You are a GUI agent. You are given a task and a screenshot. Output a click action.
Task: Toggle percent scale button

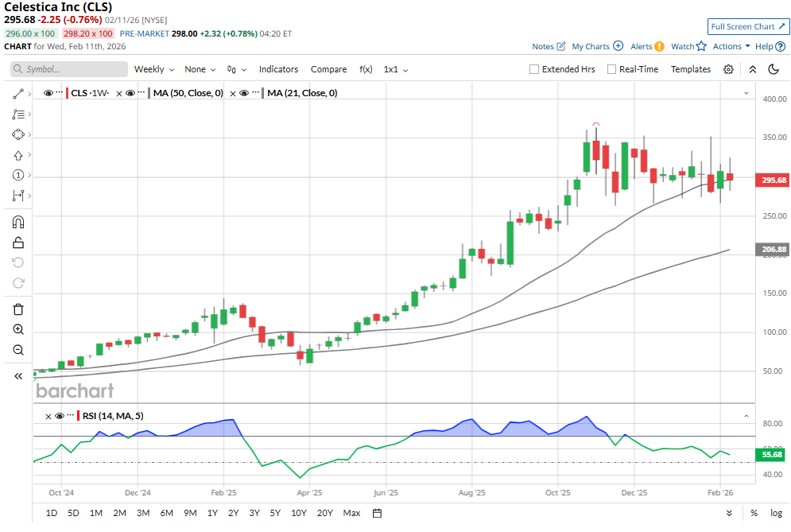click(x=754, y=514)
